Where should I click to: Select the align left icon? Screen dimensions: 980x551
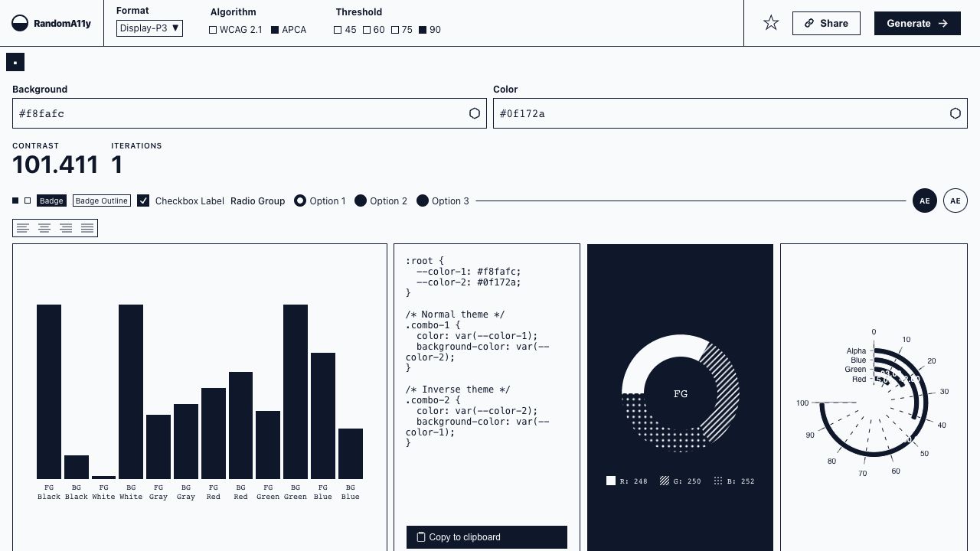click(x=24, y=228)
